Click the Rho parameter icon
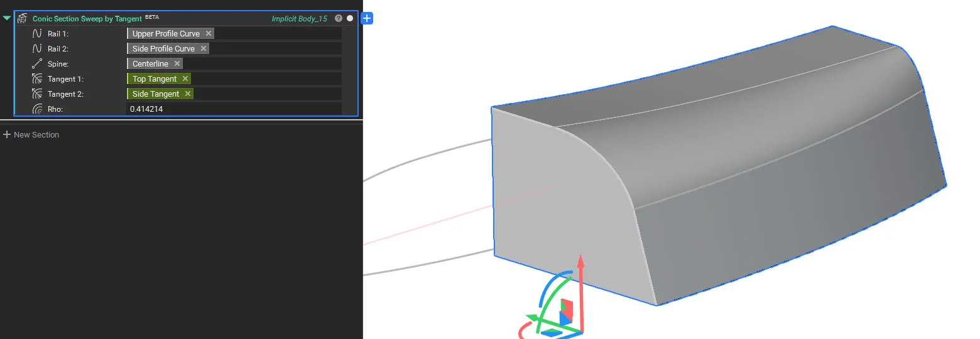 pos(37,109)
